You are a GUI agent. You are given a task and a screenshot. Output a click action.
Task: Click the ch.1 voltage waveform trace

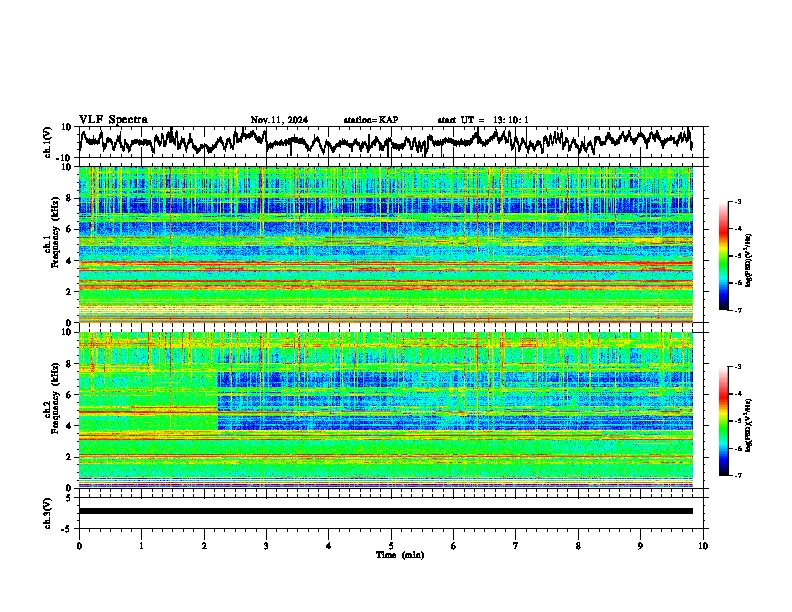click(385, 142)
